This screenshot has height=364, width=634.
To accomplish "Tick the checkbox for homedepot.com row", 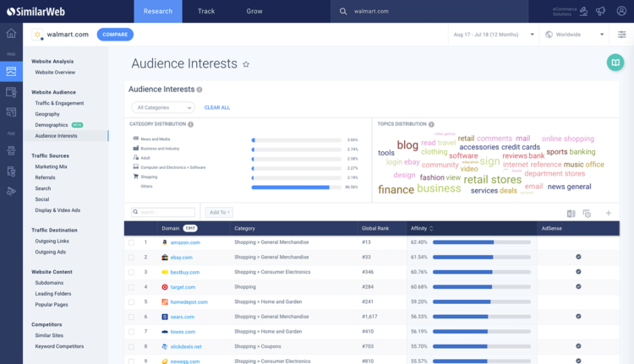I will pyautogui.click(x=131, y=302).
